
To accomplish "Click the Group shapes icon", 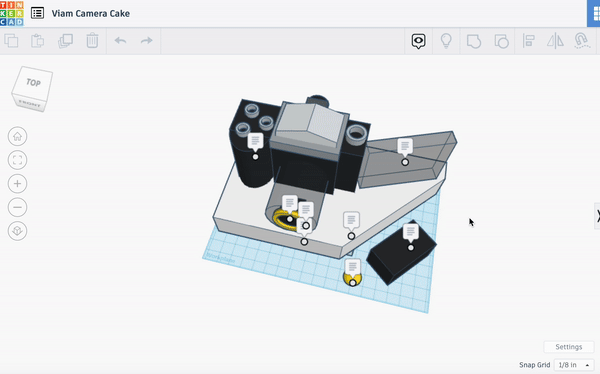I will click(x=474, y=41).
